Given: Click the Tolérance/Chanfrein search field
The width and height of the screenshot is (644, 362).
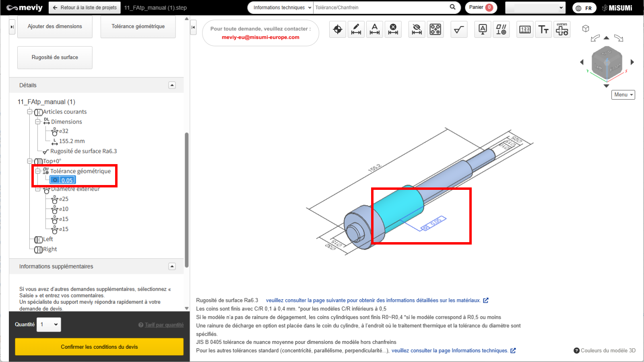Looking at the screenshot, I should coord(380,8).
